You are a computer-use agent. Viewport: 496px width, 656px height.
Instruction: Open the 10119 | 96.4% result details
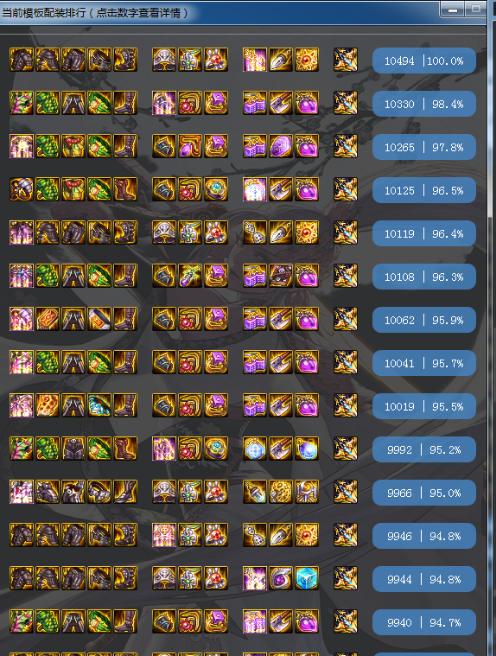click(424, 233)
